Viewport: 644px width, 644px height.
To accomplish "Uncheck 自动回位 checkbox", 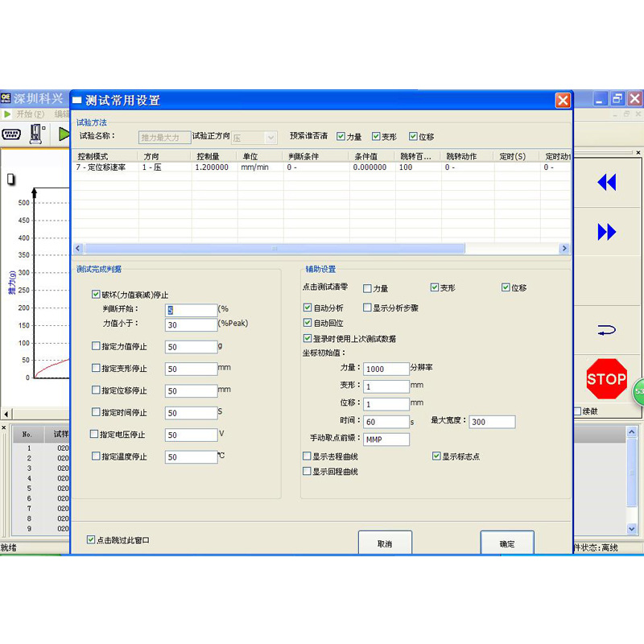I will coord(308,323).
